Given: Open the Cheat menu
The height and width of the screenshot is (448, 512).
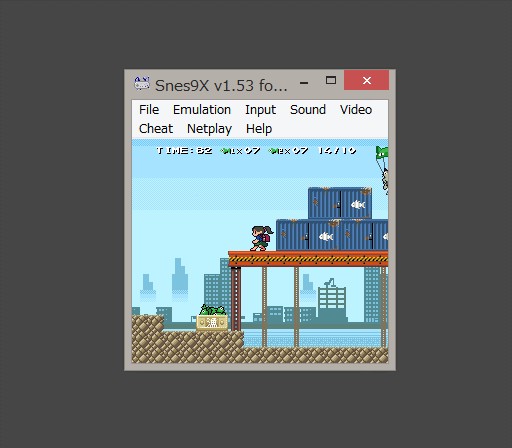Looking at the screenshot, I should pos(156,129).
